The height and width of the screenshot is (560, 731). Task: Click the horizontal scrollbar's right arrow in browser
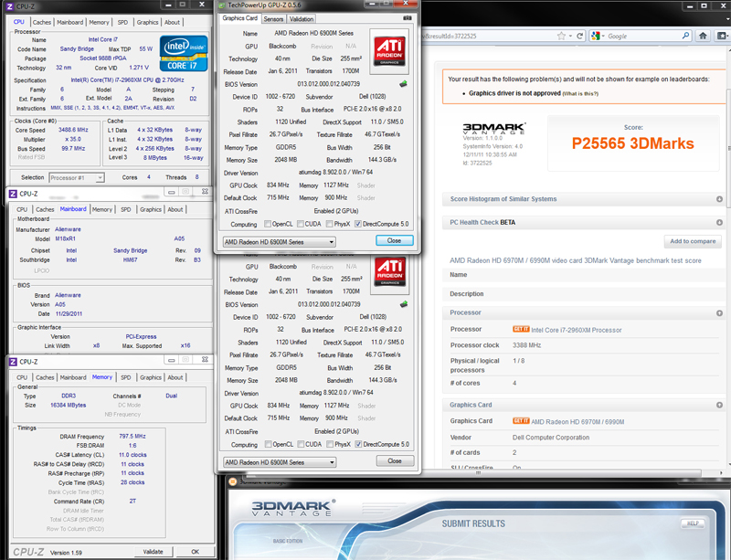pyautogui.click(x=721, y=473)
